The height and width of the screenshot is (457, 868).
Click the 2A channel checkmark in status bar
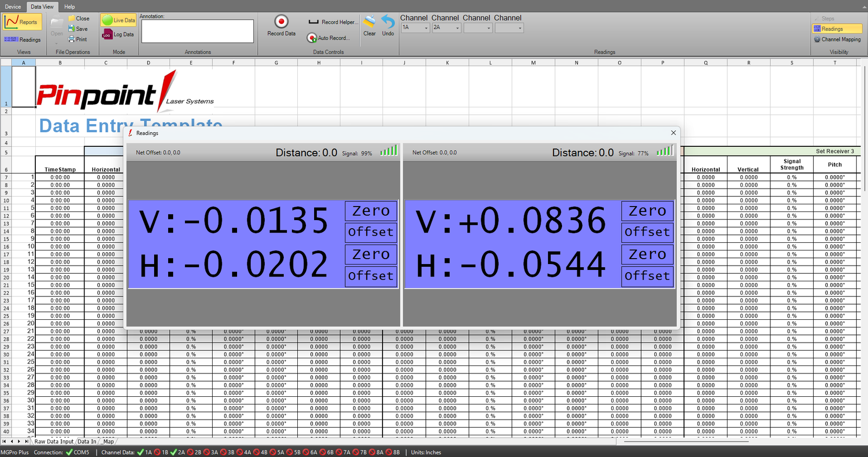point(174,452)
